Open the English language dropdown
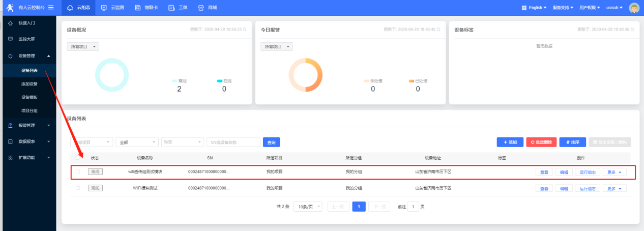Viewport: 644px width, 231px height. click(535, 8)
